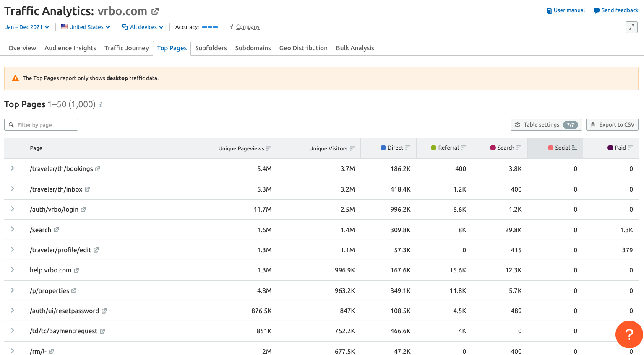Click the 1.3K Paid value in /search row
This screenshot has width=644, height=355.
(x=626, y=230)
